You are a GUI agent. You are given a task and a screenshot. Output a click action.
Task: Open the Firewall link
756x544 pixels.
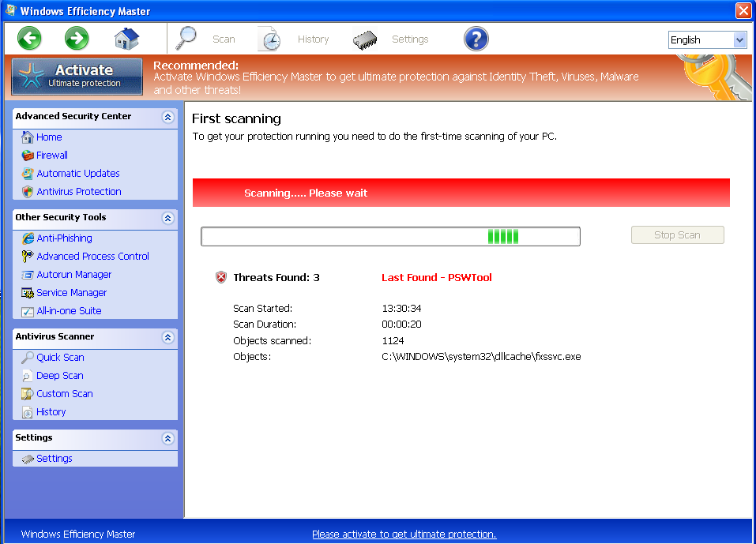click(52, 156)
